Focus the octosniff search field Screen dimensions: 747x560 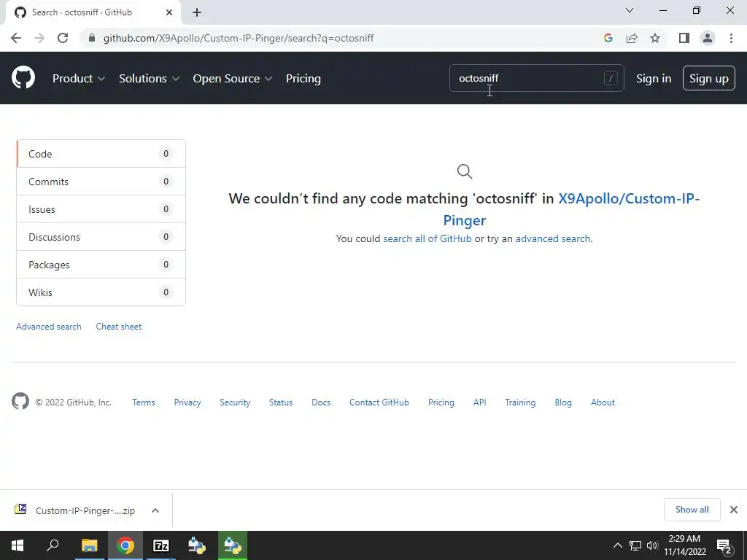tap(536, 78)
